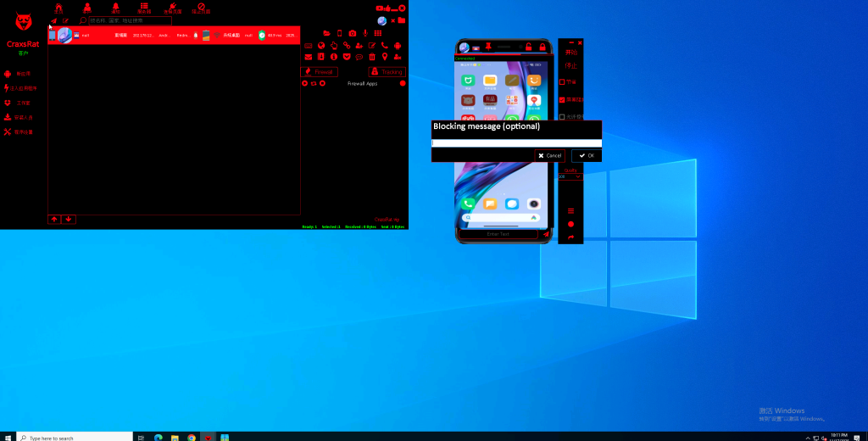Open the user silhouette tab in top navigation
The height and width of the screenshot is (441, 868).
click(87, 7)
